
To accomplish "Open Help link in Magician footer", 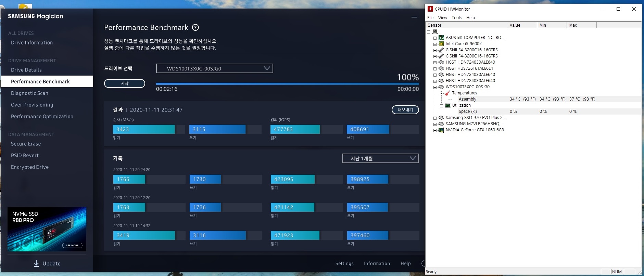I will (x=406, y=263).
